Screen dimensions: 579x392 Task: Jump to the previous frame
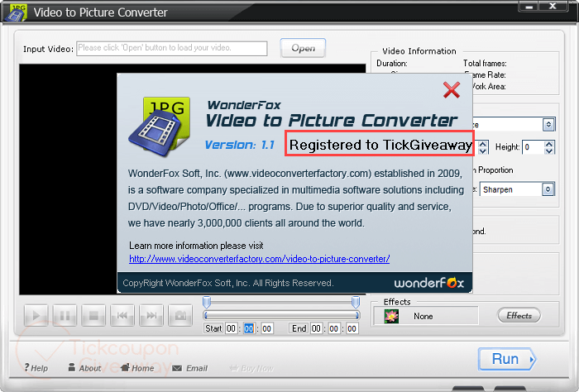(122, 316)
